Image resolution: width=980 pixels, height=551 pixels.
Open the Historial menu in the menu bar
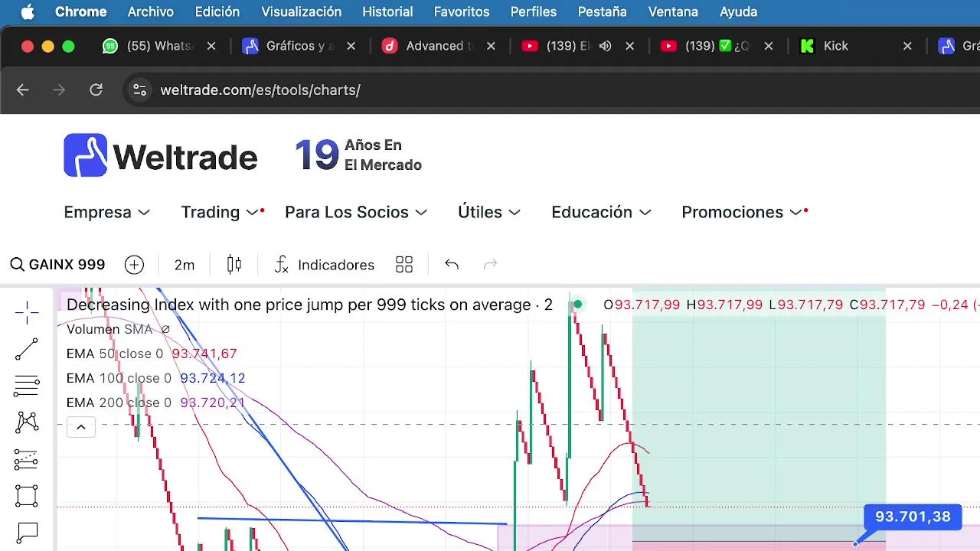coord(387,11)
